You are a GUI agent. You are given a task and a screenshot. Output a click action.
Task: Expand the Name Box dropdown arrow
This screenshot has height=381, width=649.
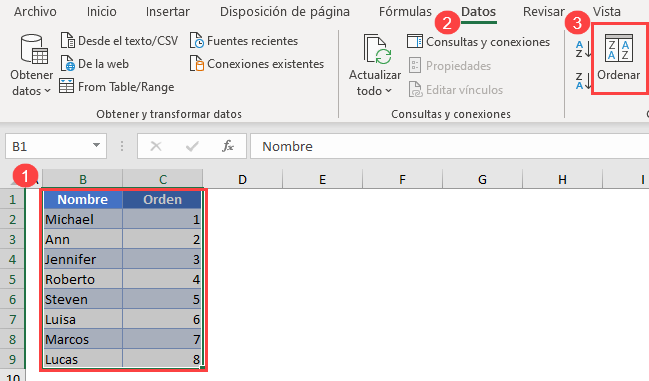(96, 146)
